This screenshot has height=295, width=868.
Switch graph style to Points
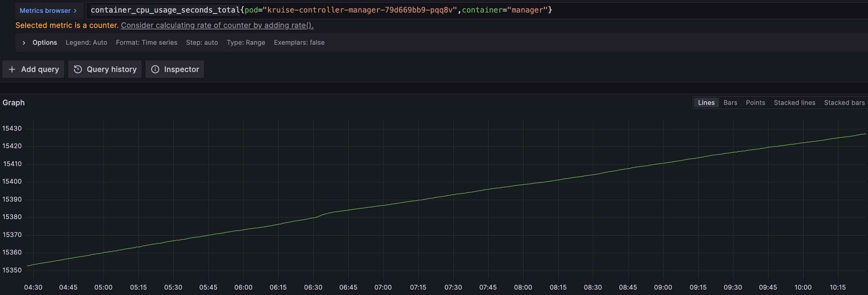[x=756, y=103]
